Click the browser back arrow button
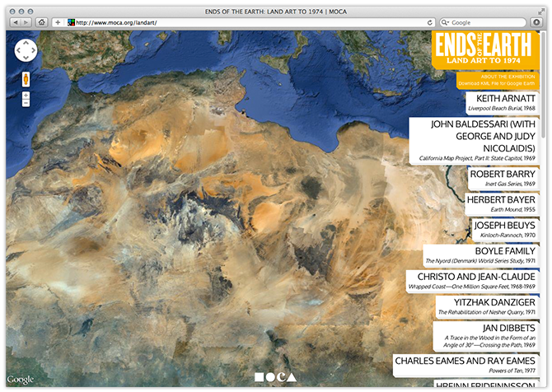The height and width of the screenshot is (392, 552). pos(16,22)
